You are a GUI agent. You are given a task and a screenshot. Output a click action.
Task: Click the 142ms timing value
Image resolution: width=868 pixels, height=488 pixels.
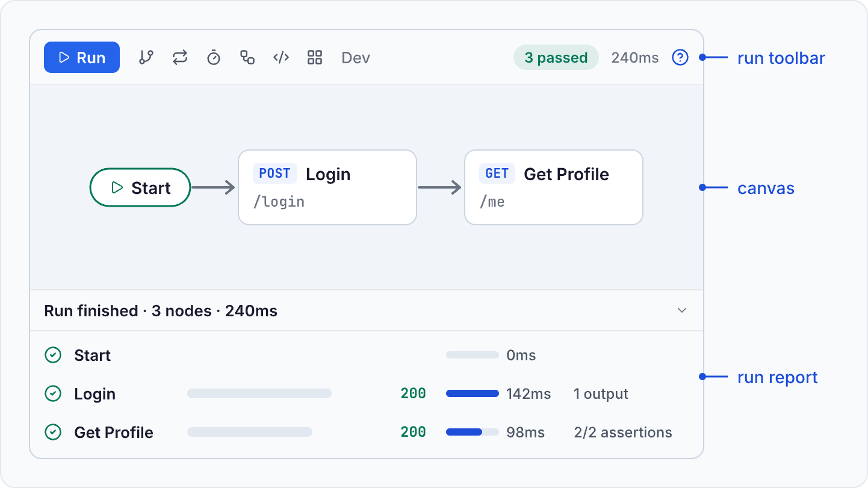[x=529, y=394]
